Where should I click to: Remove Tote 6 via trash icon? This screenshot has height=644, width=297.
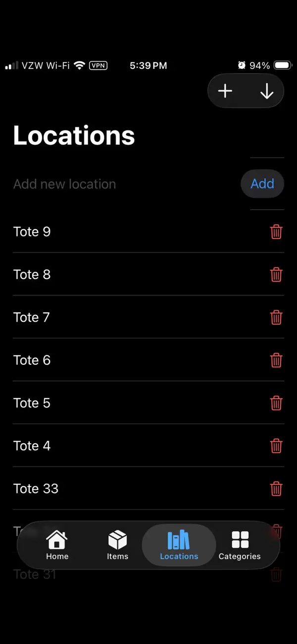click(276, 360)
